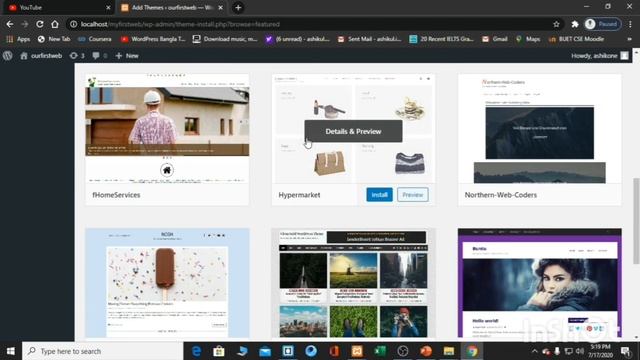Open the Chrome profile Paused button
The height and width of the screenshot is (360, 640).
click(602, 24)
